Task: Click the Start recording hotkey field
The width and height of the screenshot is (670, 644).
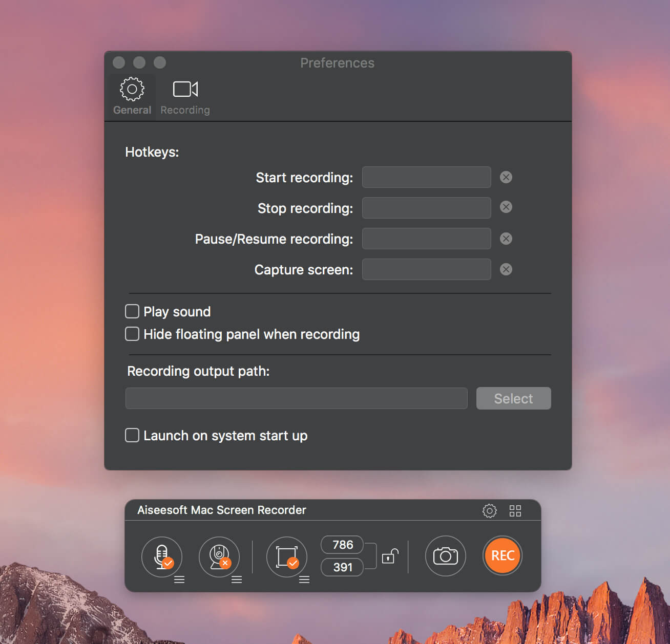Action: tap(426, 177)
